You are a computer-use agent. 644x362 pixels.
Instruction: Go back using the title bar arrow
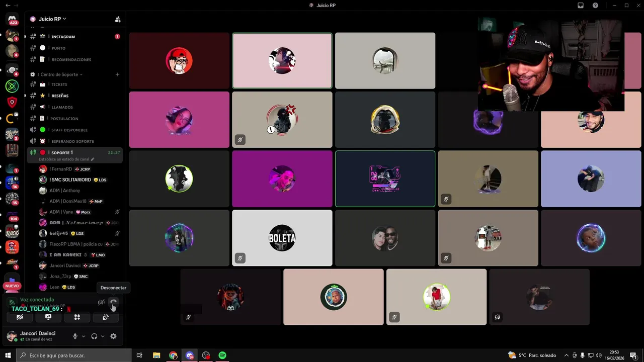coord(7,5)
